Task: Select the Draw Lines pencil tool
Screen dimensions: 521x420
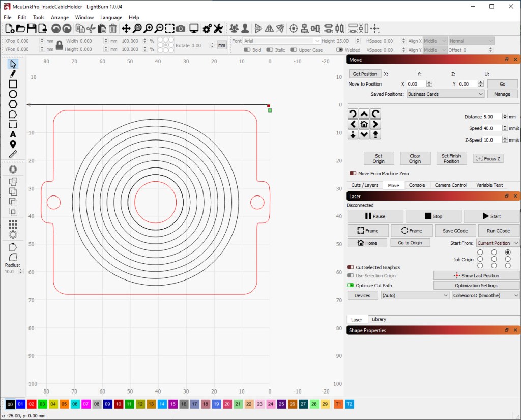Action: click(x=13, y=74)
